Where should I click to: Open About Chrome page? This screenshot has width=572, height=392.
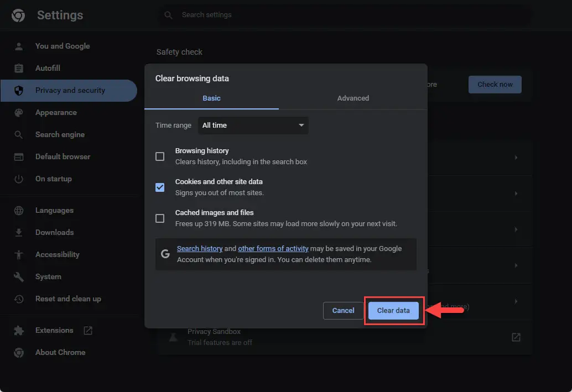tap(60, 353)
